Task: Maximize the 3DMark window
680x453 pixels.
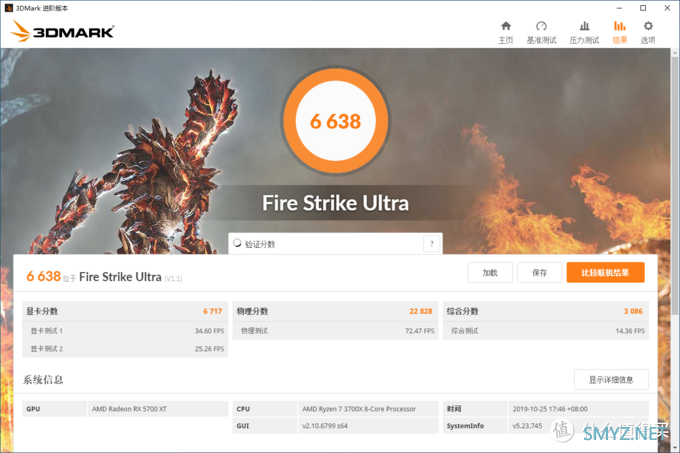Action: click(x=643, y=8)
